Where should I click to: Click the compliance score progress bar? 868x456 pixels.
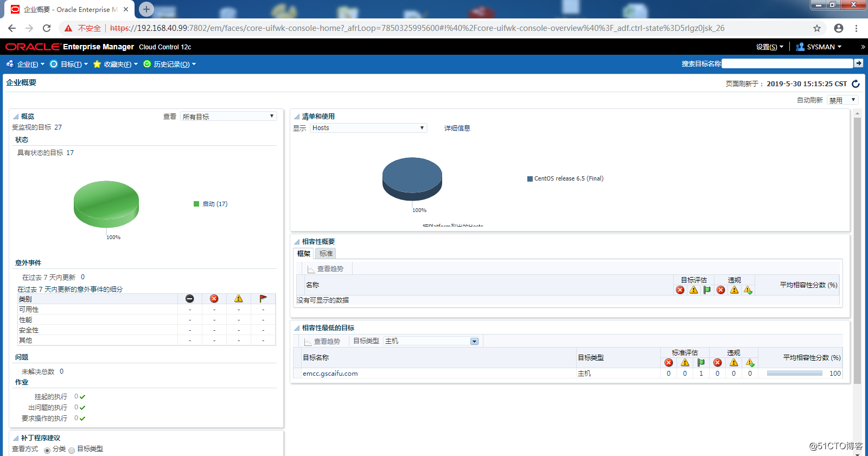(x=795, y=374)
